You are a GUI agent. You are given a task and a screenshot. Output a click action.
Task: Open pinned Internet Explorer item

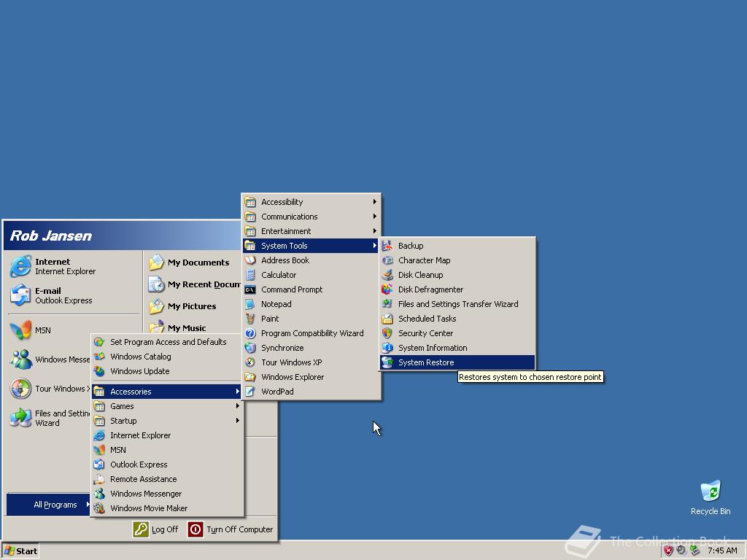pos(74,266)
